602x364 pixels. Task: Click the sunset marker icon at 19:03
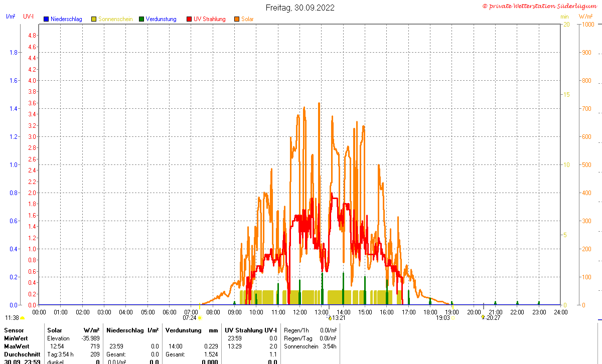tap(453, 318)
